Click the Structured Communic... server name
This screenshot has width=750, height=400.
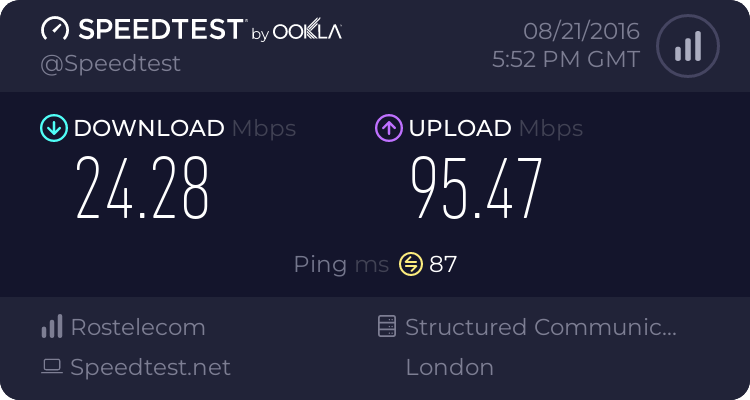[x=541, y=327]
